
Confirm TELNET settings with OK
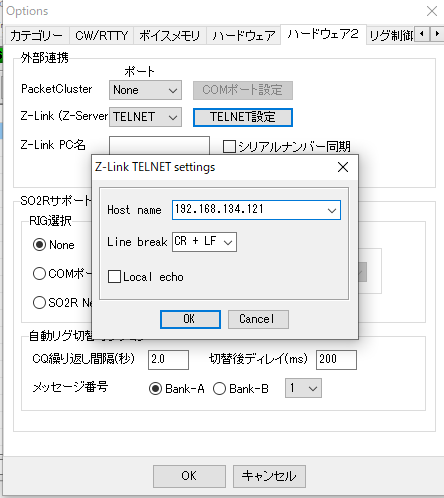click(x=190, y=319)
